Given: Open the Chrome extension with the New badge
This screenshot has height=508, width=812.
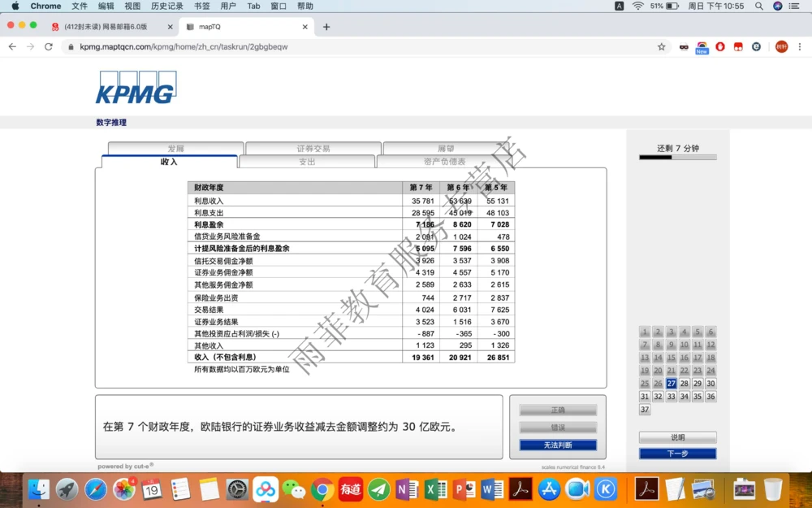Looking at the screenshot, I should tap(702, 47).
